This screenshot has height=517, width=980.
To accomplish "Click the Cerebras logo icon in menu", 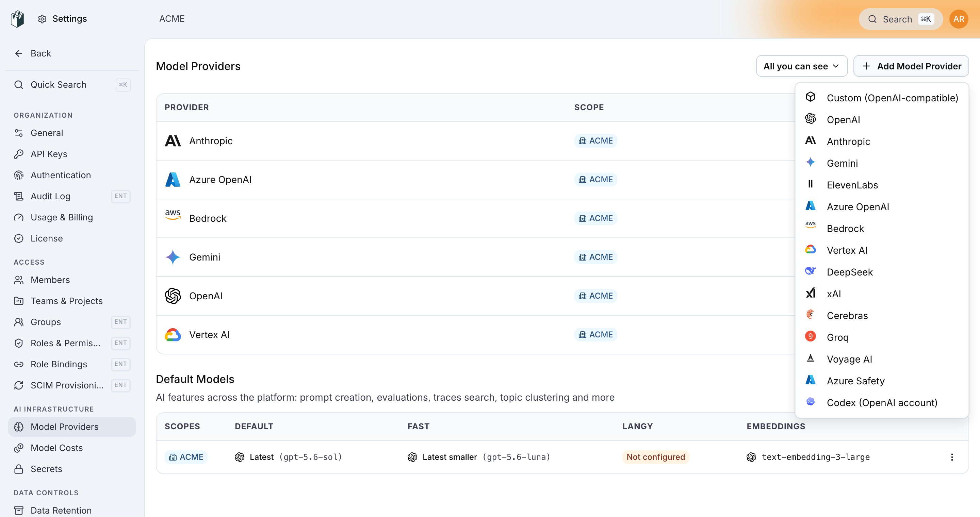I will pyautogui.click(x=810, y=314).
